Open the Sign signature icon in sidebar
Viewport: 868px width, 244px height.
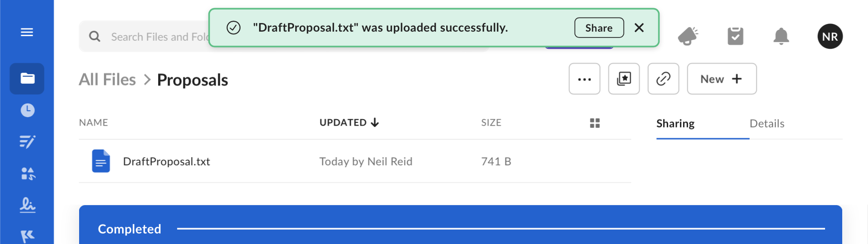coord(28,205)
